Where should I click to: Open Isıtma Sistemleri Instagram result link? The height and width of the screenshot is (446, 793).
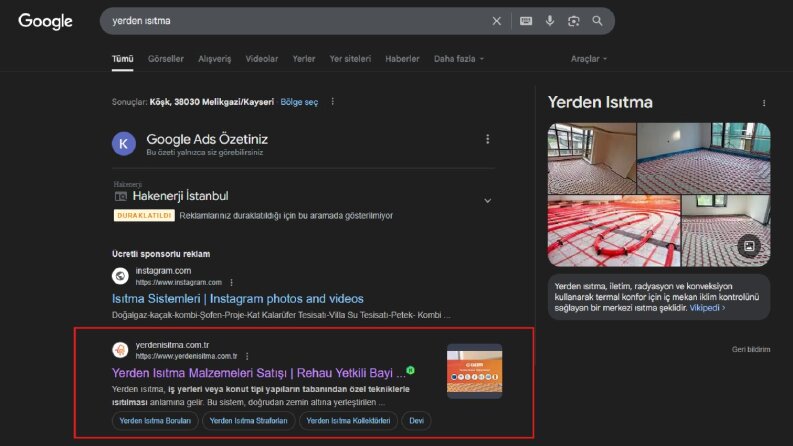[x=238, y=299]
